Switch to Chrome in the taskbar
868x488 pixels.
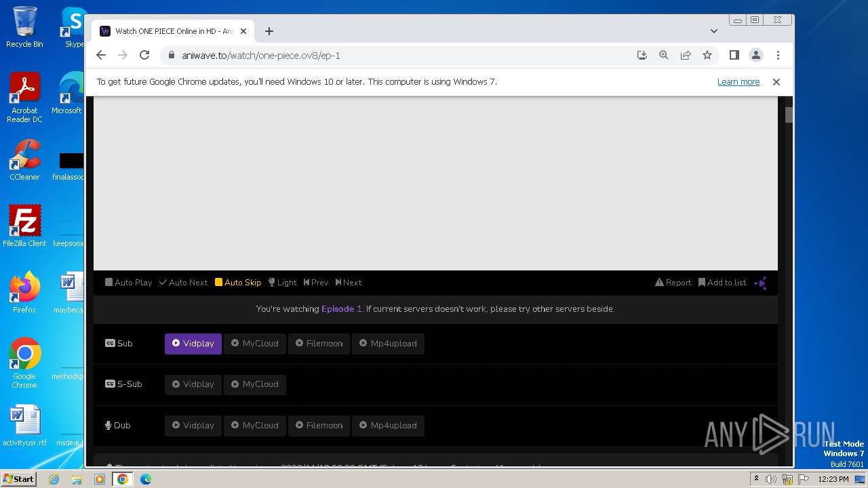tap(123, 479)
